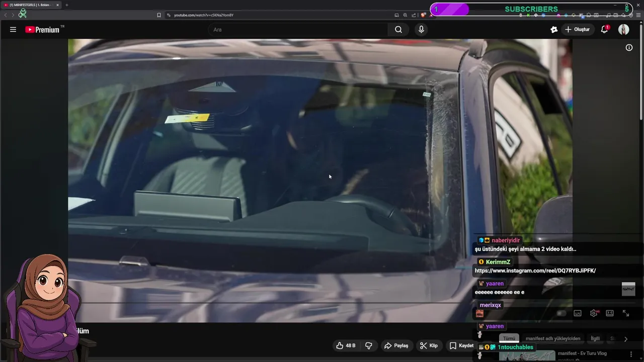Viewport: 644px width, 362px height.
Task: Click the browser zoom magnifier icon
Action: pyautogui.click(x=405, y=15)
